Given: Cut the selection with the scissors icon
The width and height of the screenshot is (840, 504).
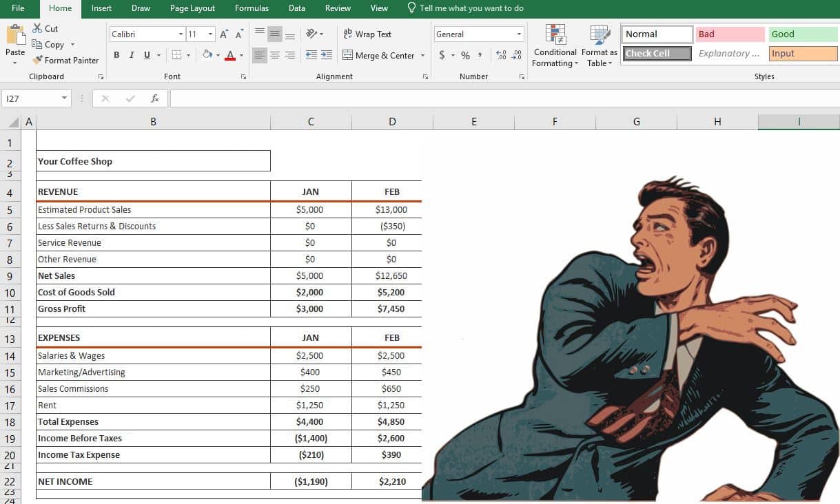Looking at the screenshot, I should click(x=37, y=28).
